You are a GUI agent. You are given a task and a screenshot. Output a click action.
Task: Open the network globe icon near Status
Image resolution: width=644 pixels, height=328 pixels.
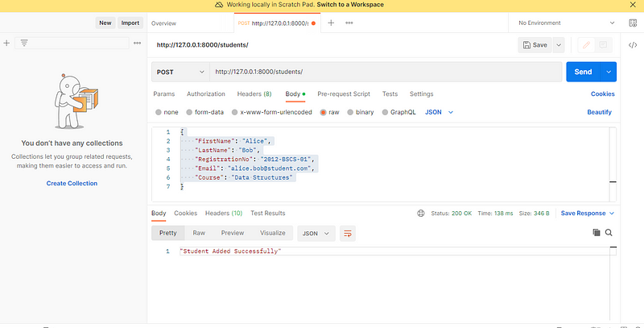(x=420, y=214)
